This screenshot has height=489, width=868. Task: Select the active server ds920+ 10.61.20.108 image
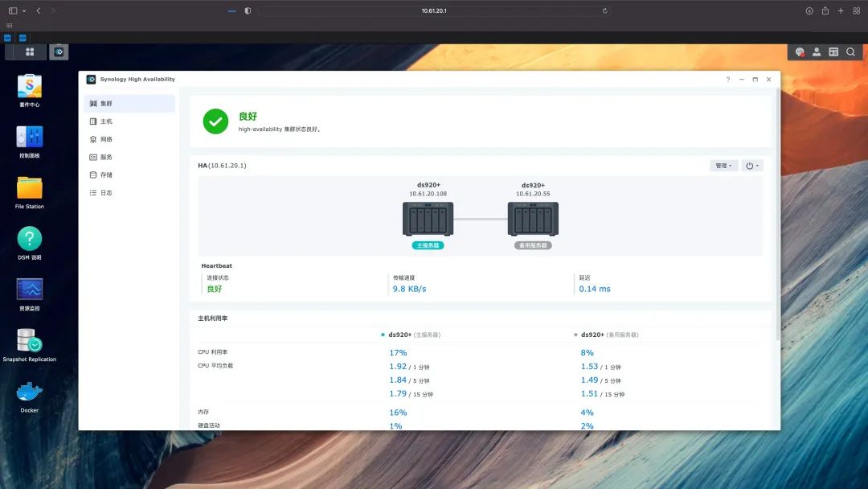428,219
